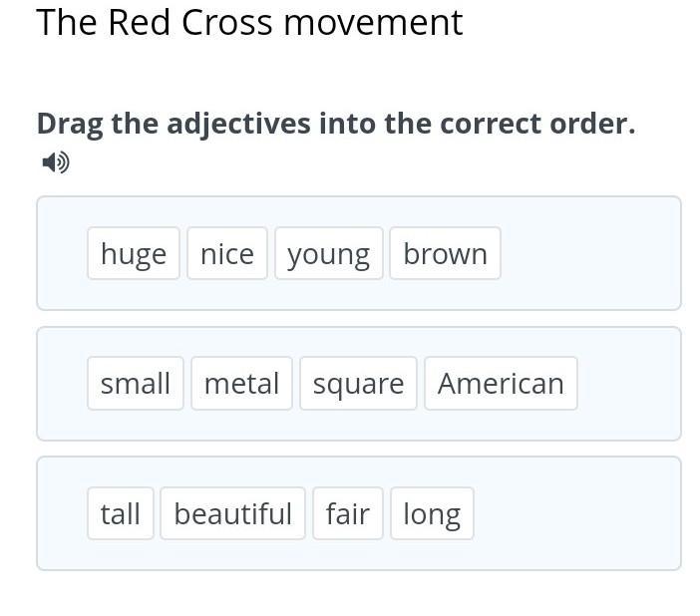Play the audio speaker icon
The width and height of the screenshot is (700, 616).
coord(56,161)
